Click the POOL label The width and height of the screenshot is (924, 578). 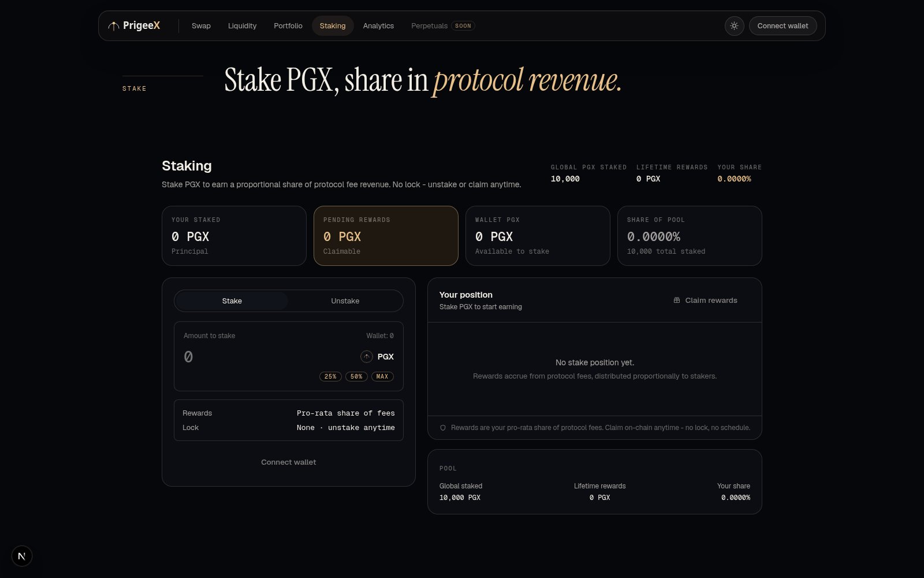click(448, 469)
